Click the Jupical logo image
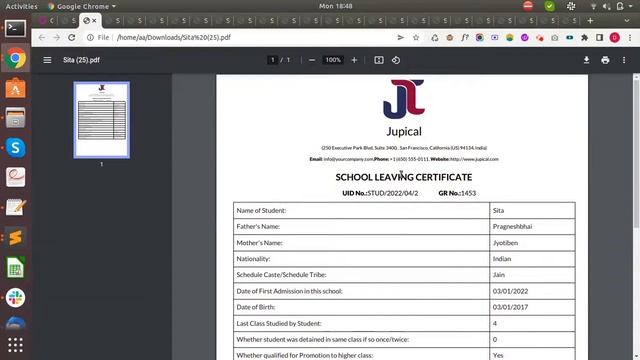This screenshot has width=640, height=360. coord(404,99)
